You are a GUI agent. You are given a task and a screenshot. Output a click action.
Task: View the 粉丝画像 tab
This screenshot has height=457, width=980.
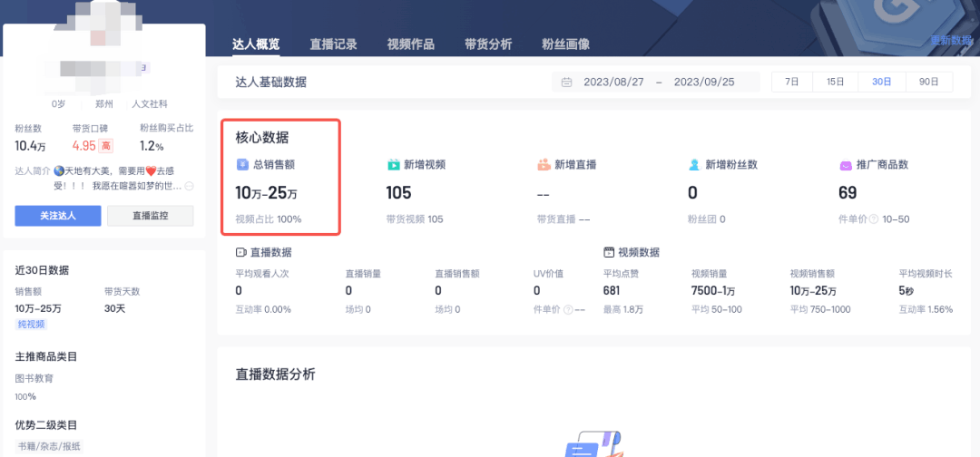pos(565,44)
